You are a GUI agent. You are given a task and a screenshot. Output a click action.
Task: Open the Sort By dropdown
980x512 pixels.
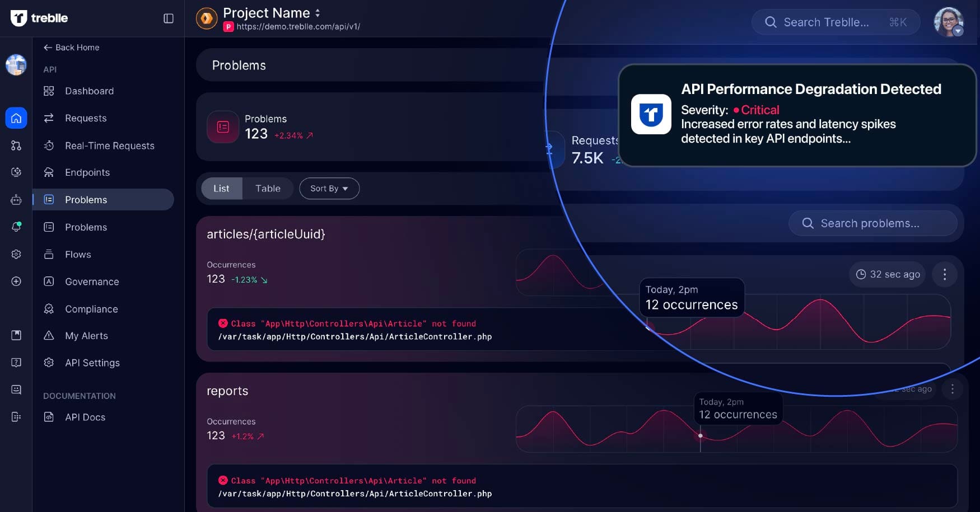[329, 189]
